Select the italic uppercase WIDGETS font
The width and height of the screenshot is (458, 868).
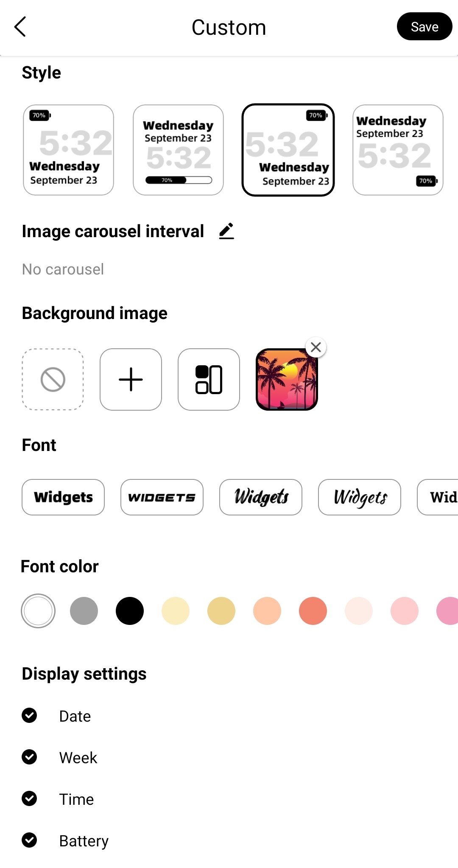pos(162,497)
